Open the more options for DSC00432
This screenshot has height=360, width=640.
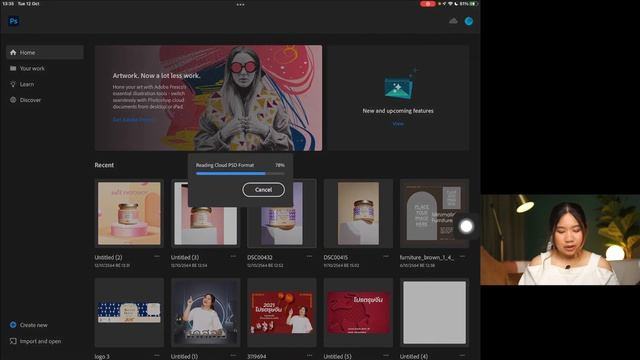(x=309, y=256)
